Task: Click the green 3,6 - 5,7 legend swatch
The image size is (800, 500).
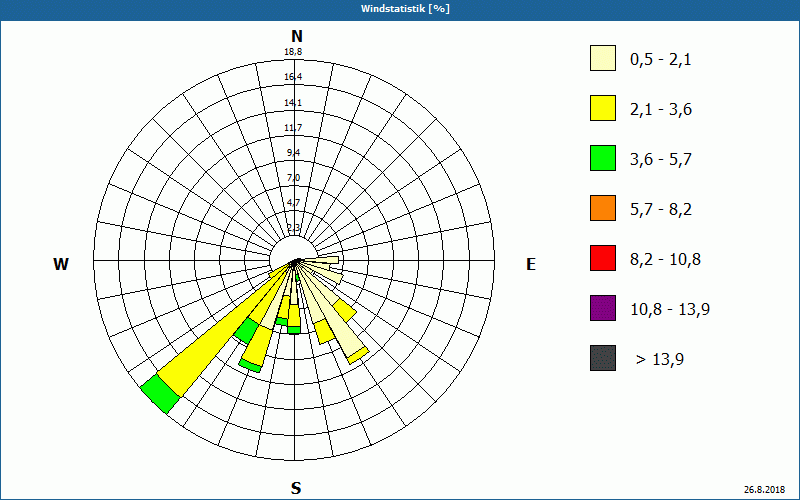Action: [x=603, y=158]
